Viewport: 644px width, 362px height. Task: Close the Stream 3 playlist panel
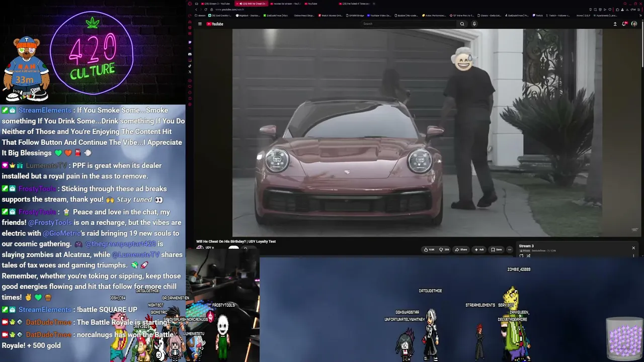tap(633, 248)
